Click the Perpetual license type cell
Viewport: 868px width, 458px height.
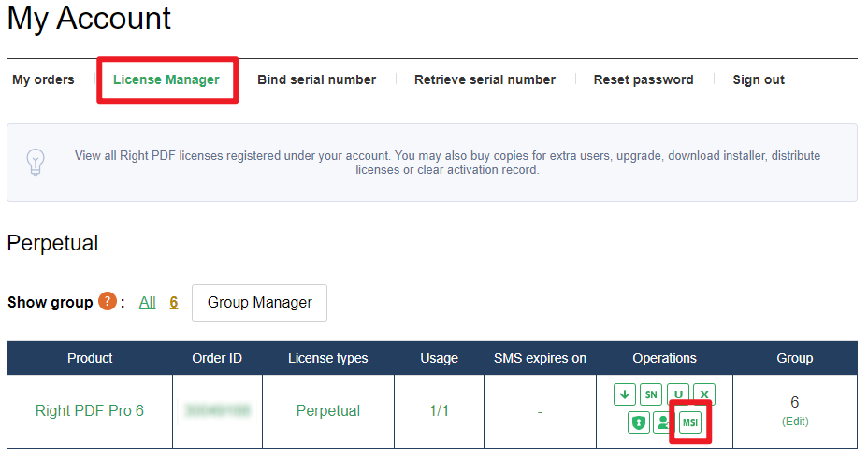pyautogui.click(x=328, y=410)
